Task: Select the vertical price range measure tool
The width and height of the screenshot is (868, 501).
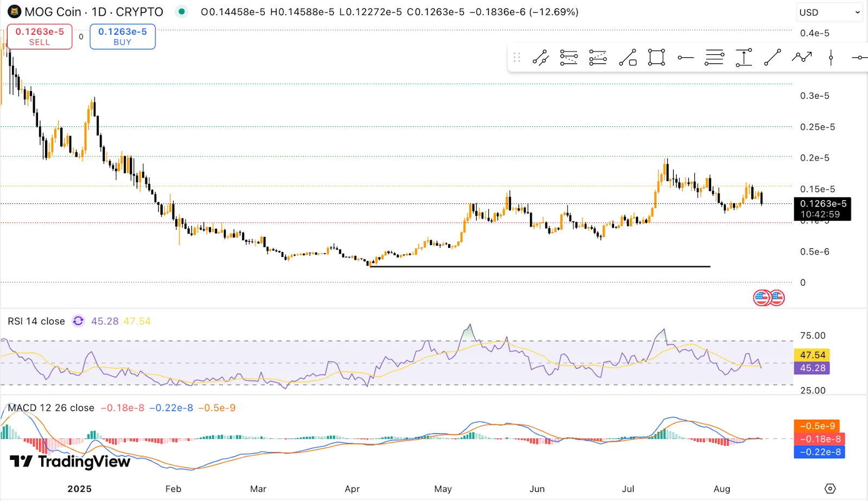Action: click(744, 57)
